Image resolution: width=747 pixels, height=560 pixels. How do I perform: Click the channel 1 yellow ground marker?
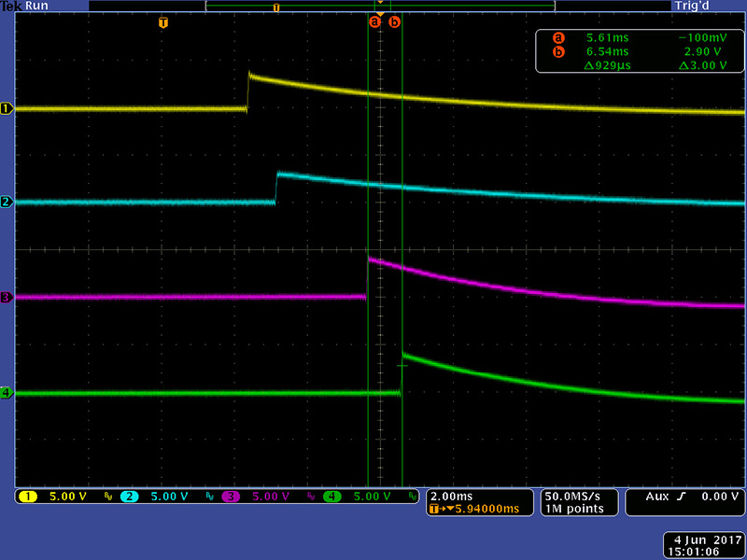tap(6, 109)
